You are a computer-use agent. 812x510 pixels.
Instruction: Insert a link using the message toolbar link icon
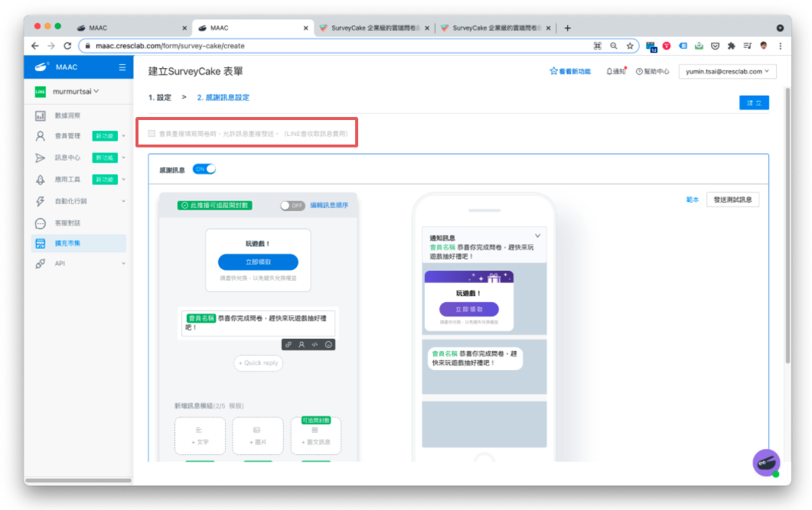[289, 345]
